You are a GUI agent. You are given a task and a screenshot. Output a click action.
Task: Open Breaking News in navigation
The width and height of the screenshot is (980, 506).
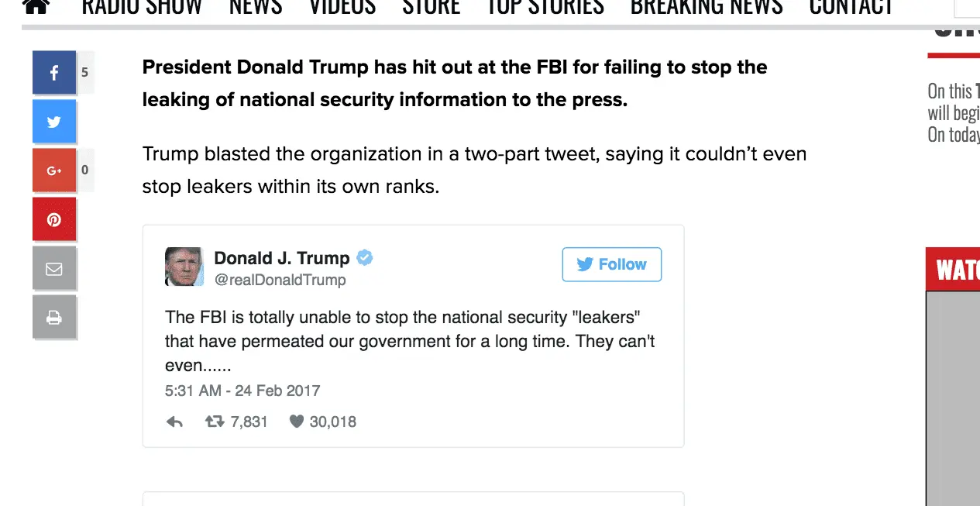(706, 6)
